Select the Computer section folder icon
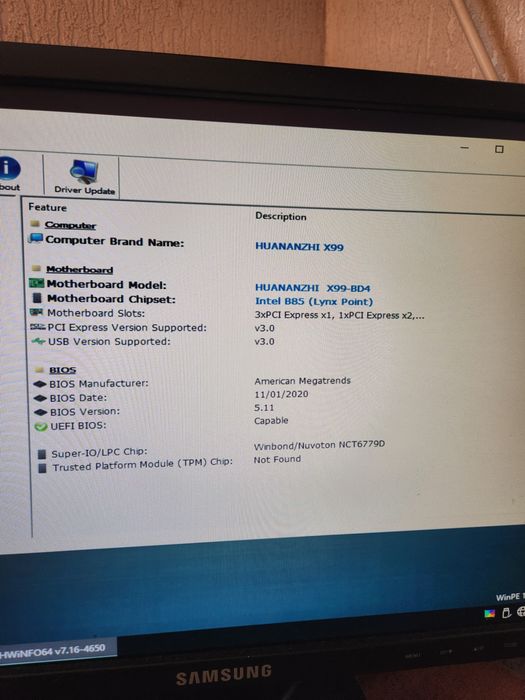This screenshot has height=700, width=525. [x=36, y=223]
